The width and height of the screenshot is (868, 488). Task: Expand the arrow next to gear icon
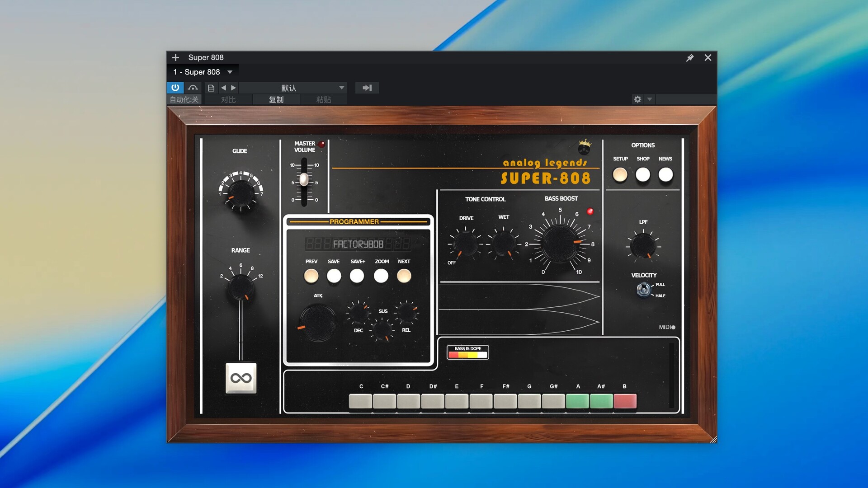click(x=650, y=99)
